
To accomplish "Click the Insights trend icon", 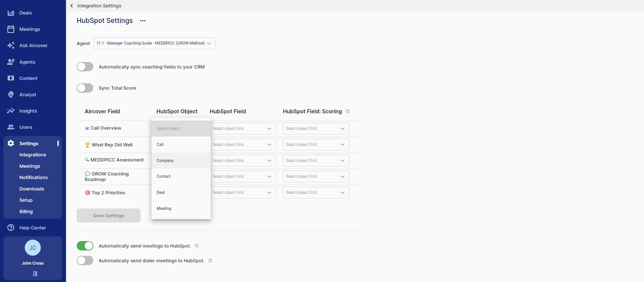I will click(x=11, y=111).
